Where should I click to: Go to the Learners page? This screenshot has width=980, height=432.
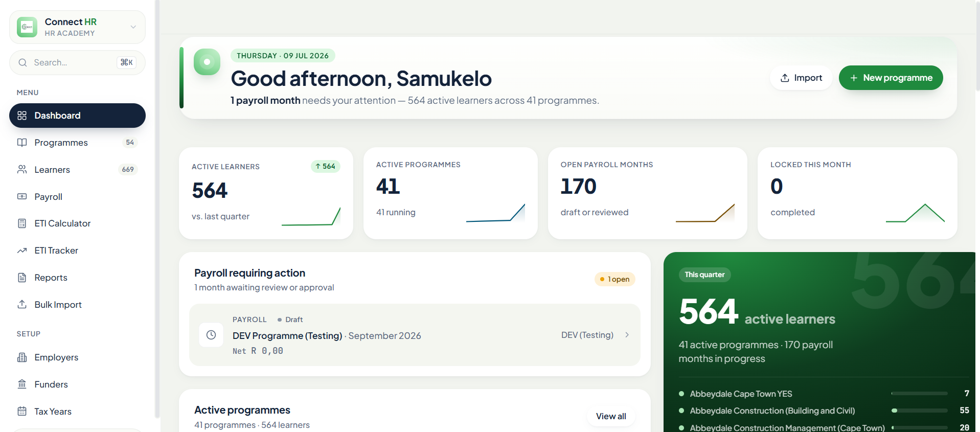point(77,170)
